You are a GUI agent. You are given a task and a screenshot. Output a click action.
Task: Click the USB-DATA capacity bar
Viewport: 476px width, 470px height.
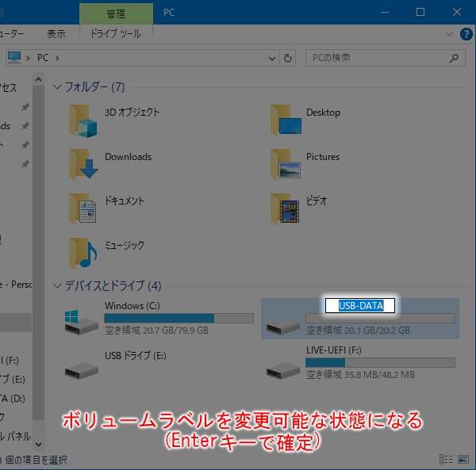(x=380, y=318)
